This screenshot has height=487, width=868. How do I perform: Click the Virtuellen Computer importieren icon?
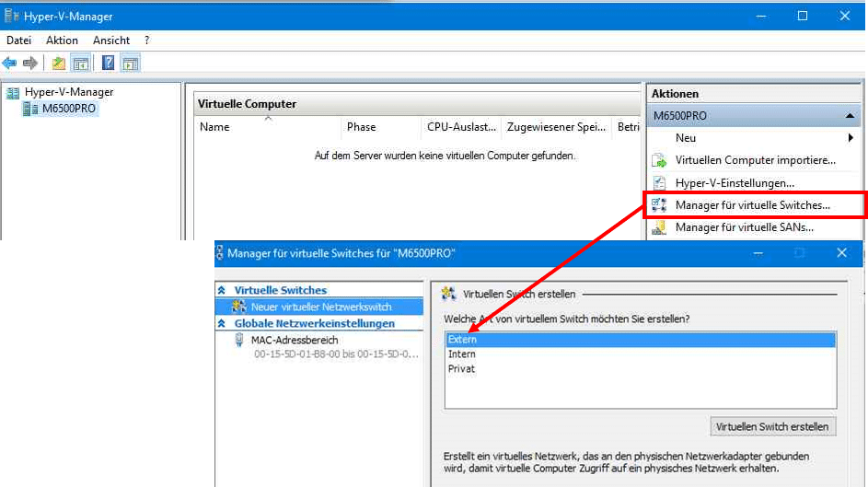click(x=659, y=160)
